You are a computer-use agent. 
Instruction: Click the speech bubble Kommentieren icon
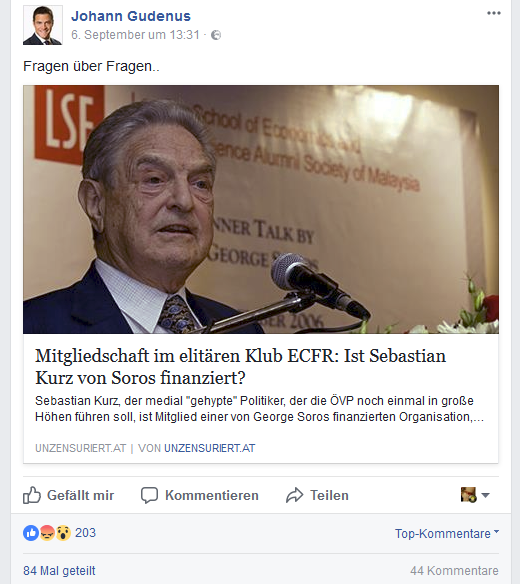[x=149, y=495]
